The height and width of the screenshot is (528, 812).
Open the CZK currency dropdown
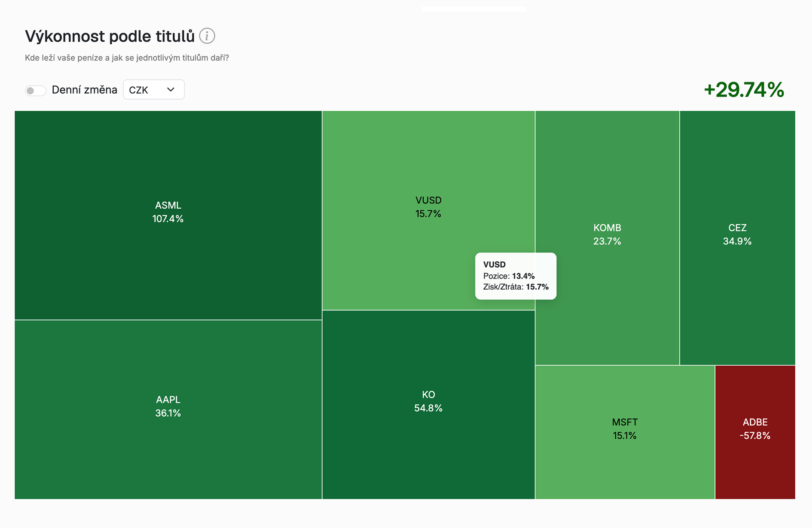tap(154, 90)
